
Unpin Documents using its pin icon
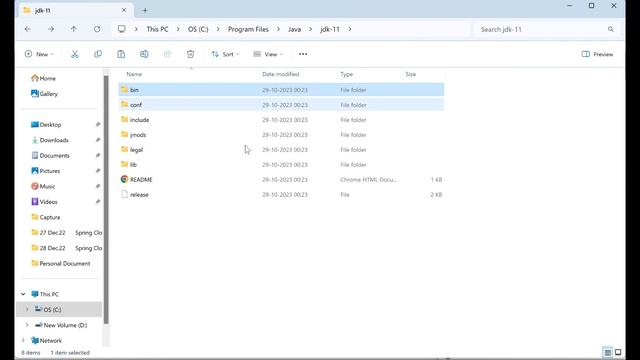(x=98, y=156)
